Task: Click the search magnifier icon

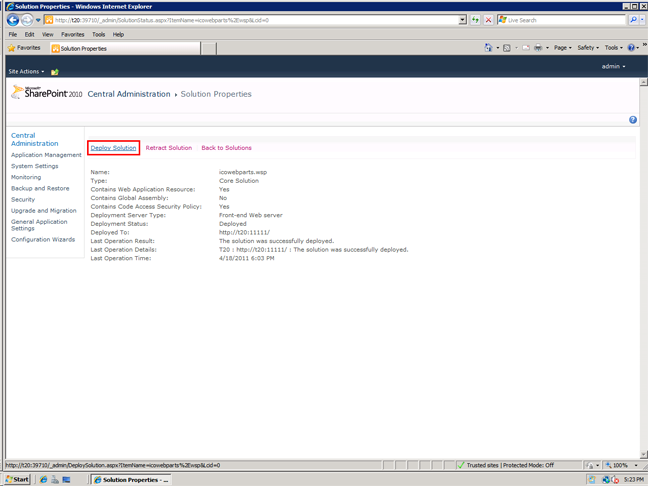Action: pos(633,20)
